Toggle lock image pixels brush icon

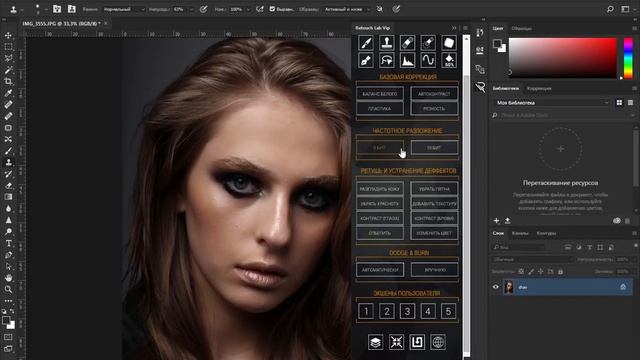tap(531, 271)
